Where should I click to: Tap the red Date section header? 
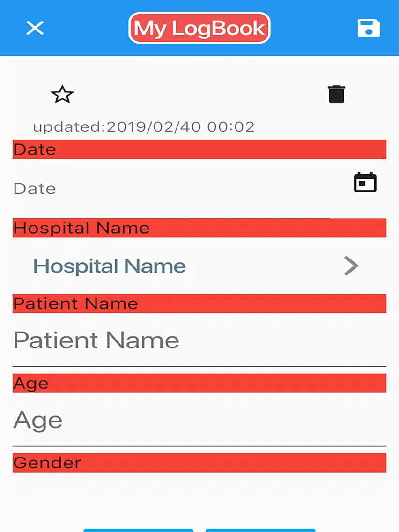[199, 149]
